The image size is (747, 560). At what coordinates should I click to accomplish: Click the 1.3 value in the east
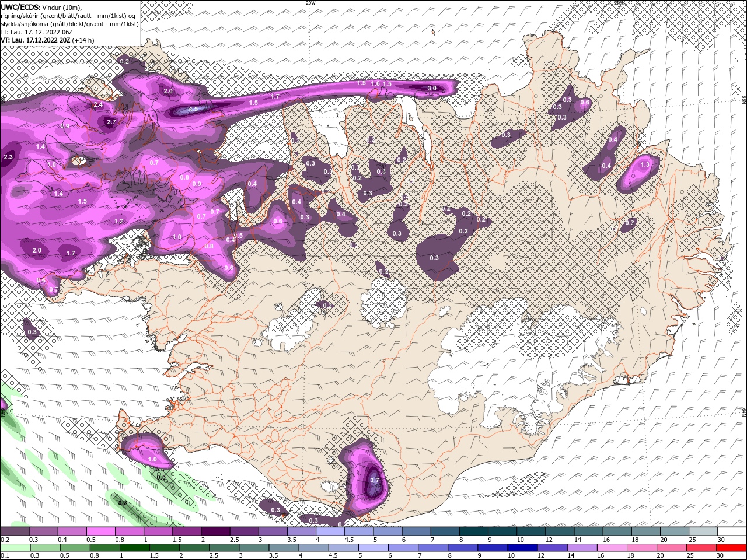[645, 165]
